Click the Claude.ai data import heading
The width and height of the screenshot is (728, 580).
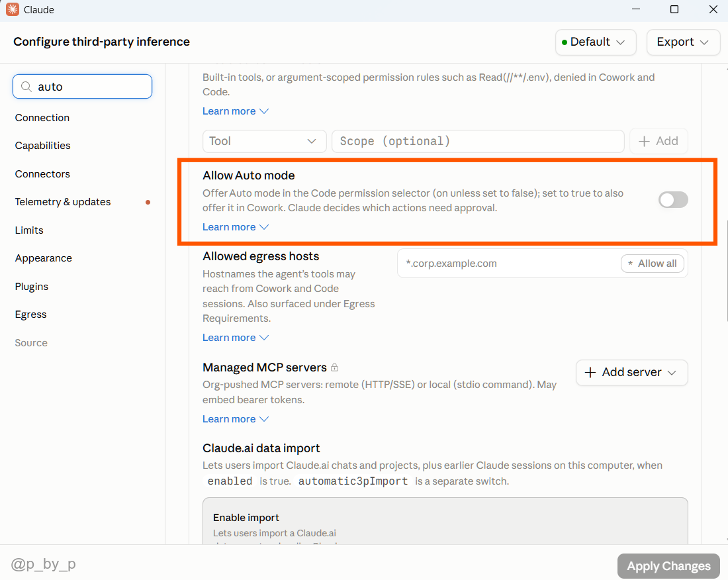pyautogui.click(x=261, y=448)
